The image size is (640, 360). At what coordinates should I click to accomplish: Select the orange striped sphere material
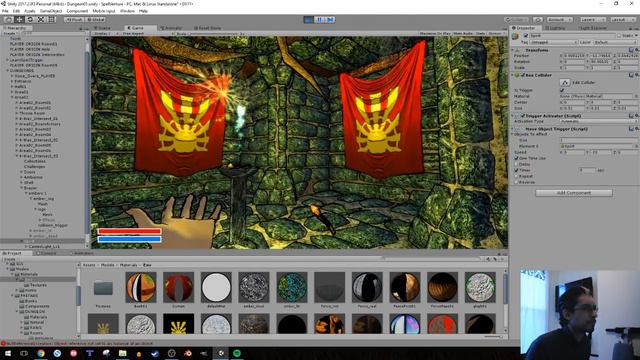point(141,287)
